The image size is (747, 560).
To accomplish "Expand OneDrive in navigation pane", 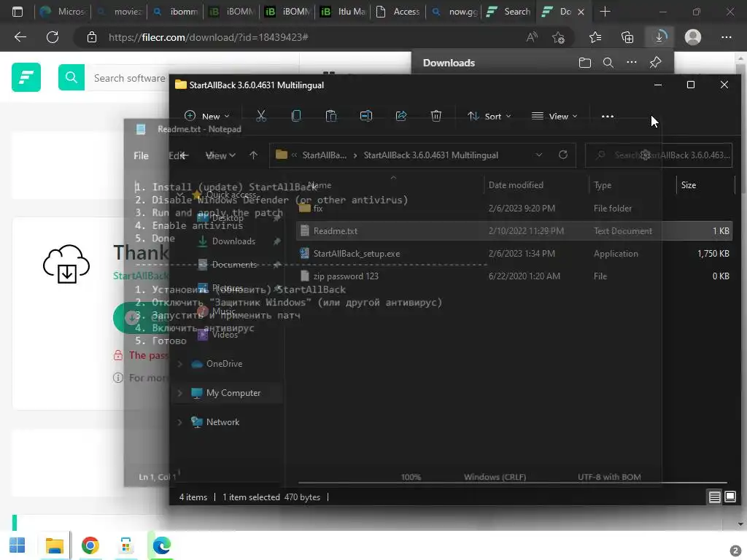I will point(179,364).
